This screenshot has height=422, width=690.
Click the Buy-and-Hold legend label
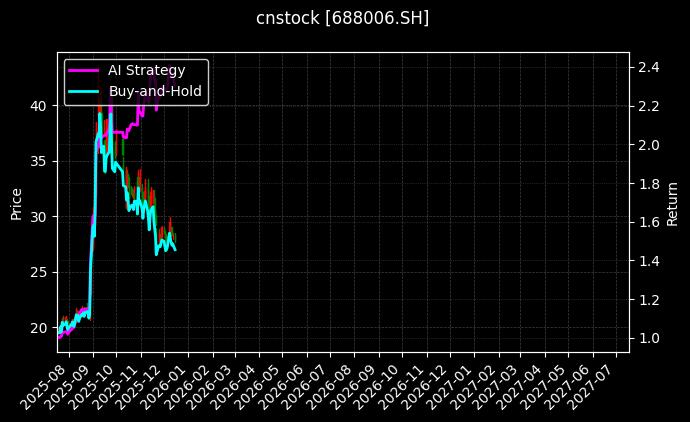(x=155, y=91)
